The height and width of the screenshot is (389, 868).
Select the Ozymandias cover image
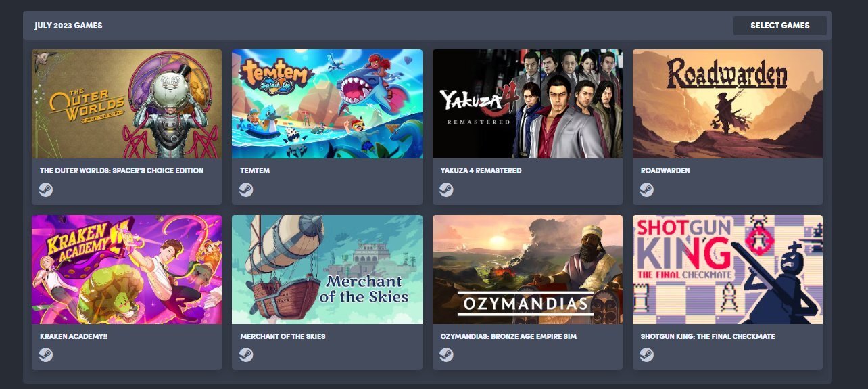pos(527,269)
